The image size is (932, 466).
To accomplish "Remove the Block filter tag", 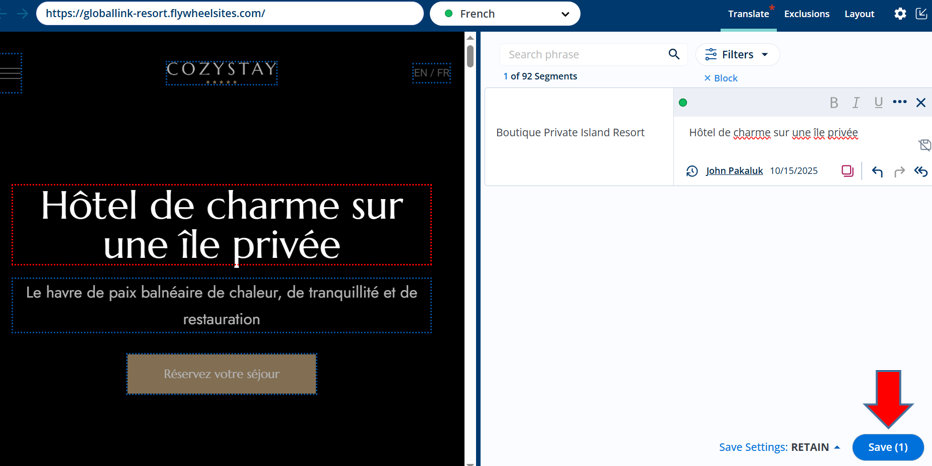I will point(708,78).
